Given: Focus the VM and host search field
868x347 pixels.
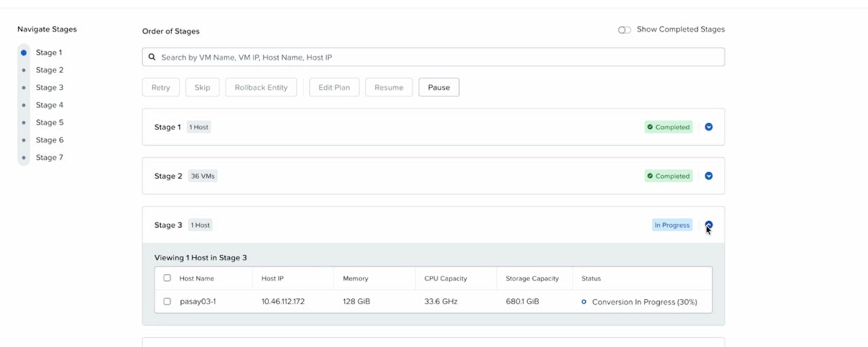Looking at the screenshot, I should [x=433, y=57].
